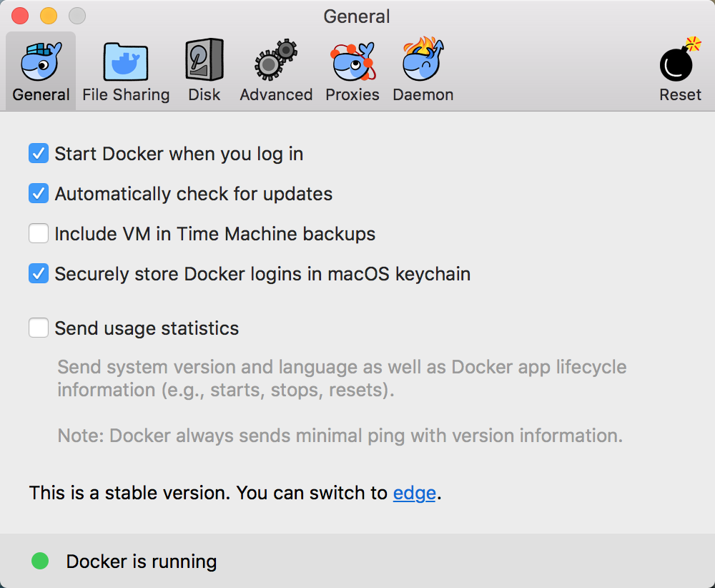
Task: Click the green Docker running status dot
Action: [x=40, y=561]
